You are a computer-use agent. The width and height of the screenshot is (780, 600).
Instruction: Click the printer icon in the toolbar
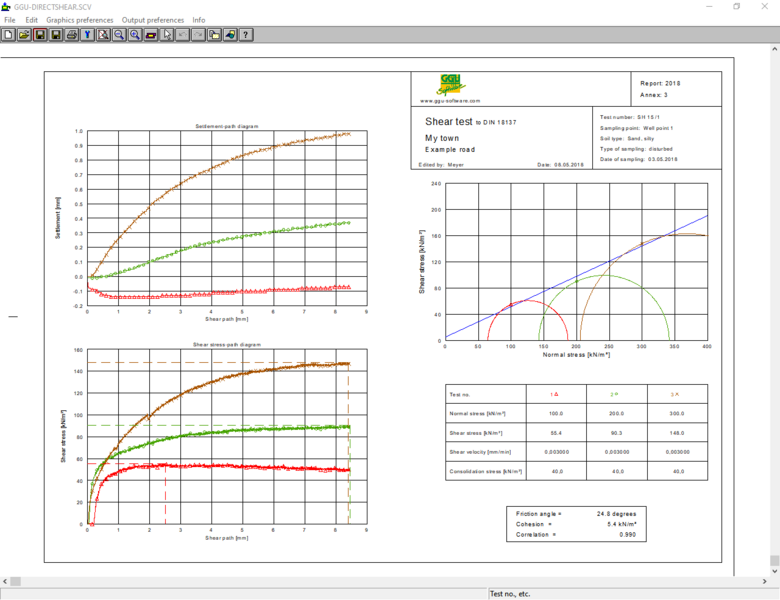pos(72,35)
